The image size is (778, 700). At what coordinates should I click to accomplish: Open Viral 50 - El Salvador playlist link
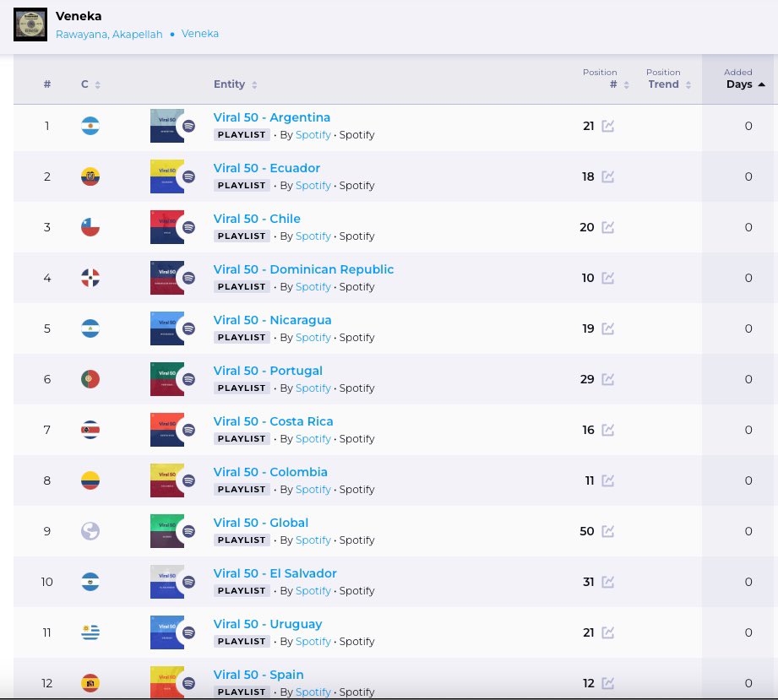tap(275, 573)
